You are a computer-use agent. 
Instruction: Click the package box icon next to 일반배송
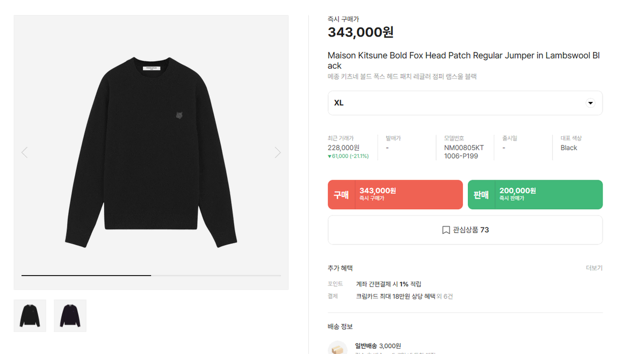point(337,348)
